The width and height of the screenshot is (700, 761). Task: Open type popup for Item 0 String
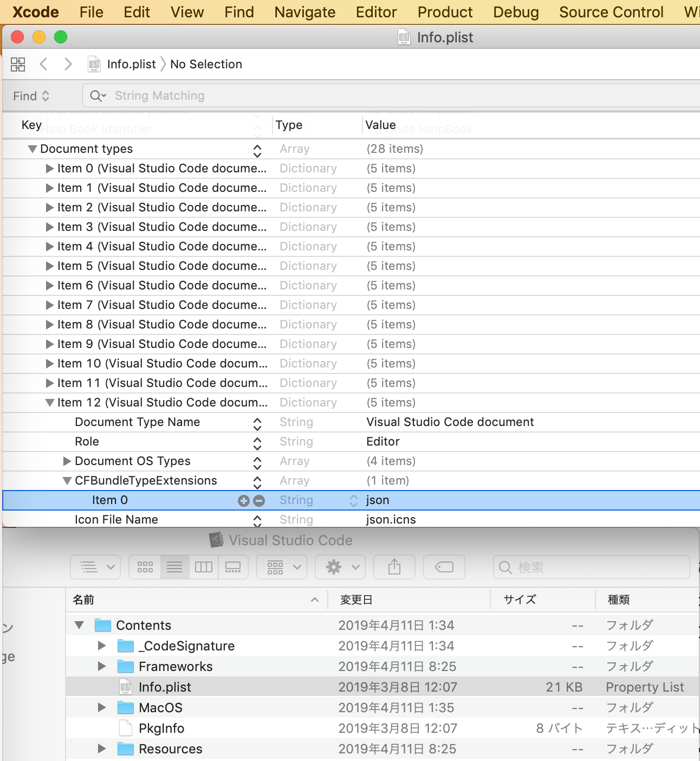(354, 501)
